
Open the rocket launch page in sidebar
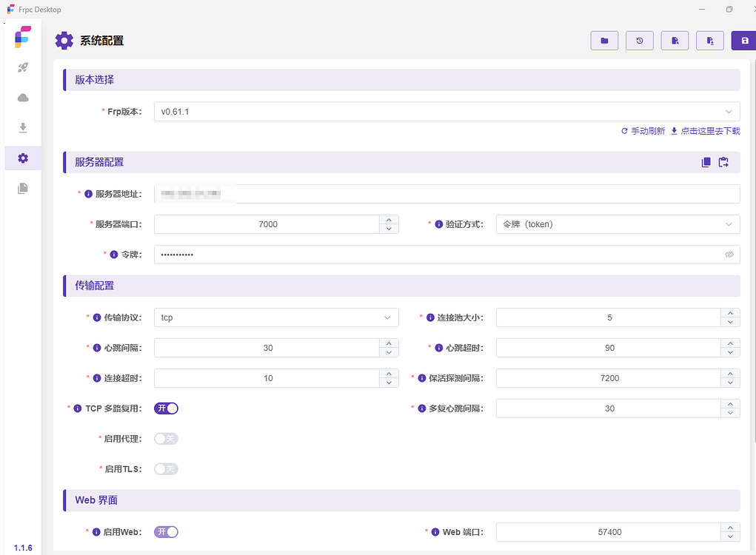click(23, 68)
